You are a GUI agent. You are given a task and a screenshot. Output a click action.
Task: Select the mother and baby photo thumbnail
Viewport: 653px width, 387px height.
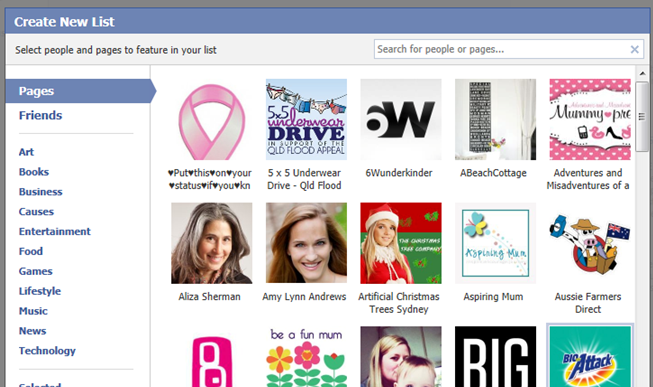[401, 357]
